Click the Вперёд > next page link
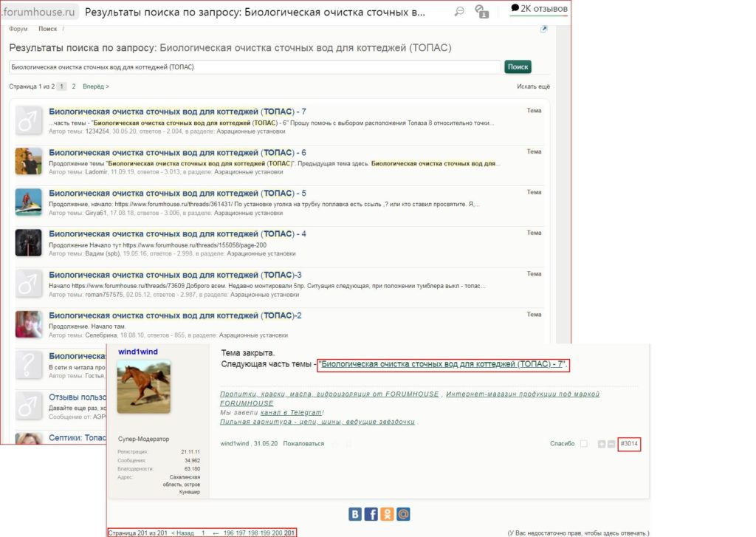756x537 pixels. [96, 86]
